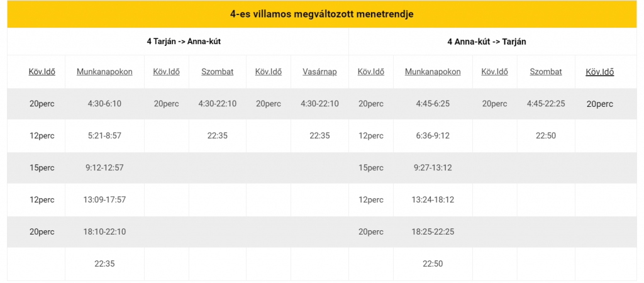
Task: Select the 4:30-6:10 weekday time cell
Action: 104,104
